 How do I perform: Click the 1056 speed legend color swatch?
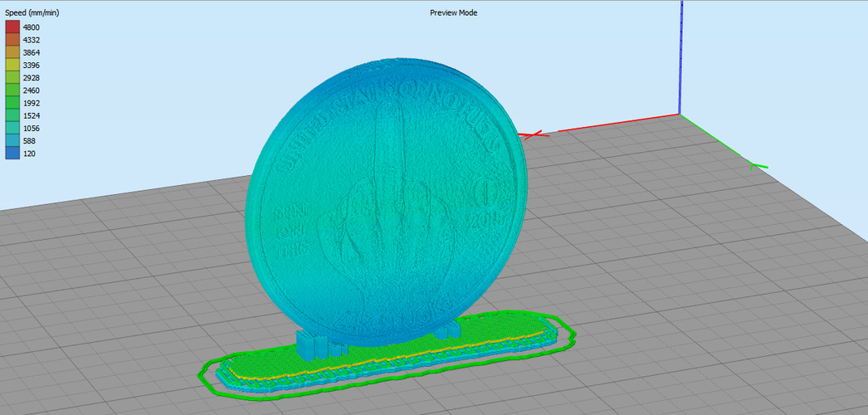(x=12, y=129)
